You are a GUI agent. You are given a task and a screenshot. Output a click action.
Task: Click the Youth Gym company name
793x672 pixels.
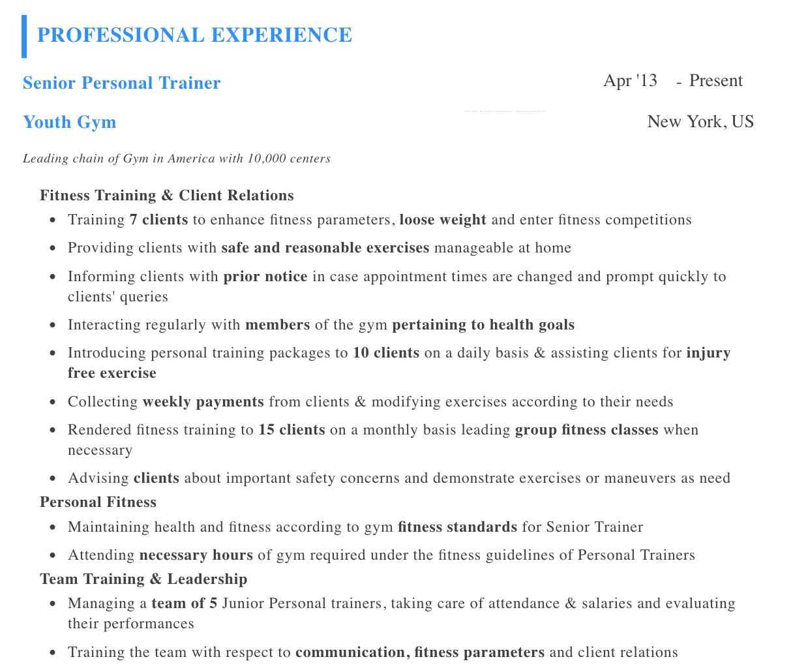(x=70, y=122)
